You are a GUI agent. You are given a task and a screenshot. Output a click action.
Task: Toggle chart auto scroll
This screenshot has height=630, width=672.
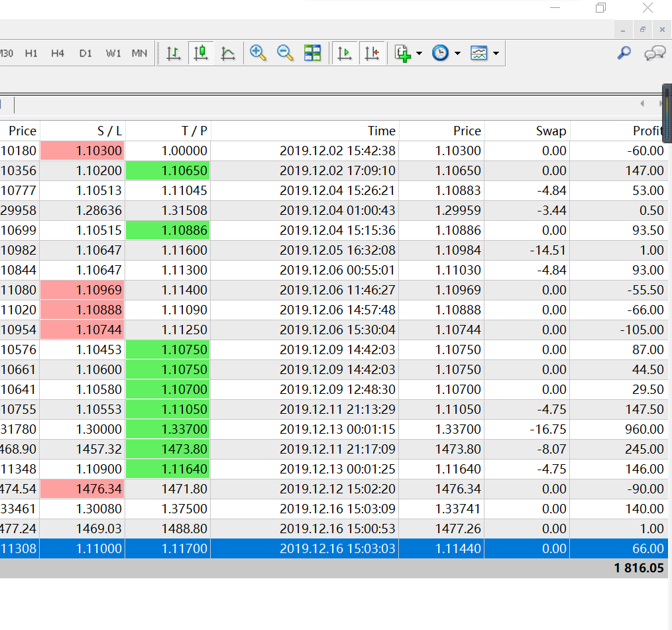[x=345, y=54]
